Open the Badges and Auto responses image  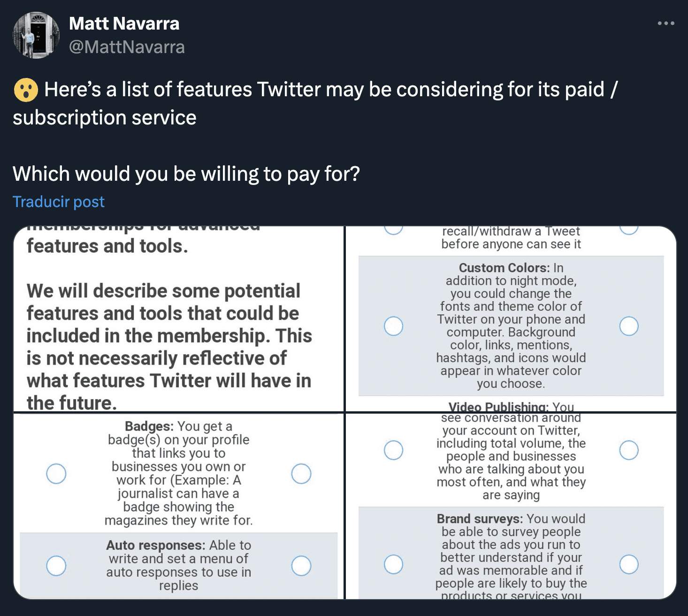tap(179, 506)
